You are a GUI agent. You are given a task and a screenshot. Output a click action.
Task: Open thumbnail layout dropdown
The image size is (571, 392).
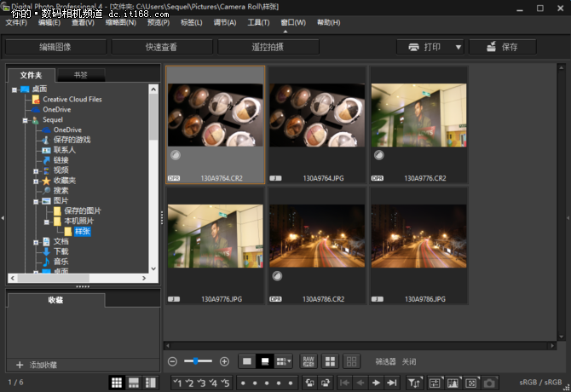pyautogui.click(x=284, y=361)
